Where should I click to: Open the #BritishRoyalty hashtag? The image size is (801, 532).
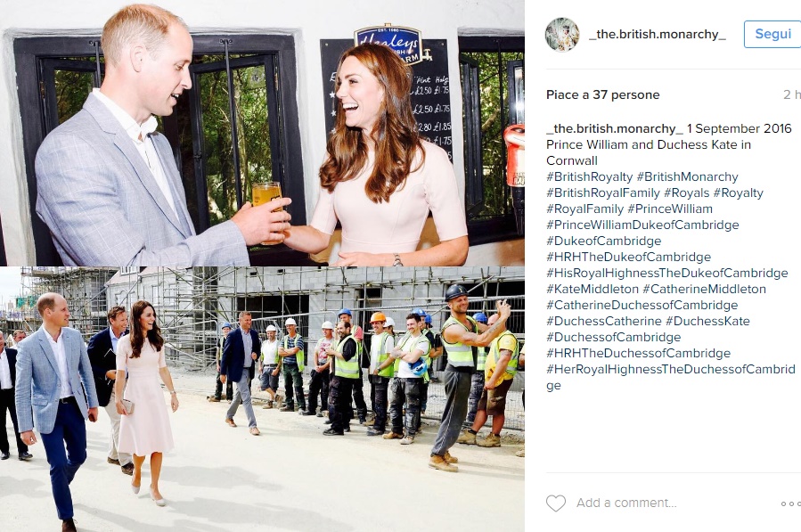pyautogui.click(x=590, y=176)
